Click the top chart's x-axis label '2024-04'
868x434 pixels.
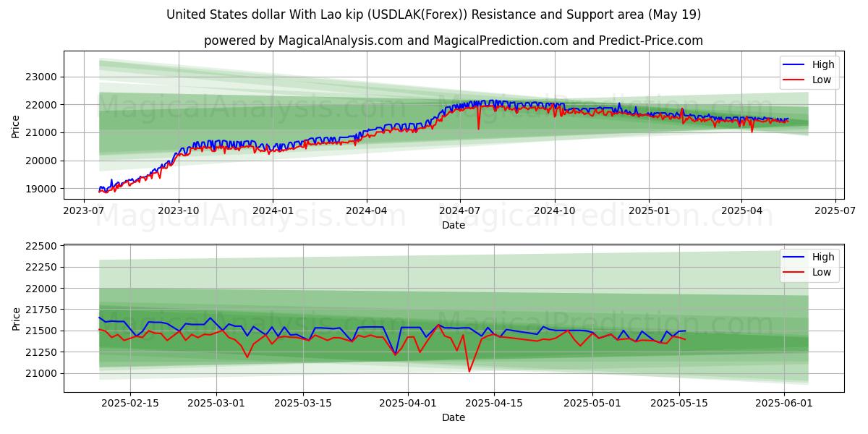(x=366, y=213)
